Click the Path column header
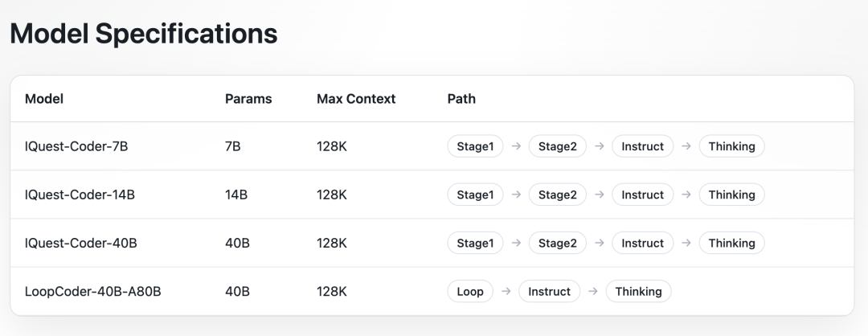868x336 pixels. point(461,99)
